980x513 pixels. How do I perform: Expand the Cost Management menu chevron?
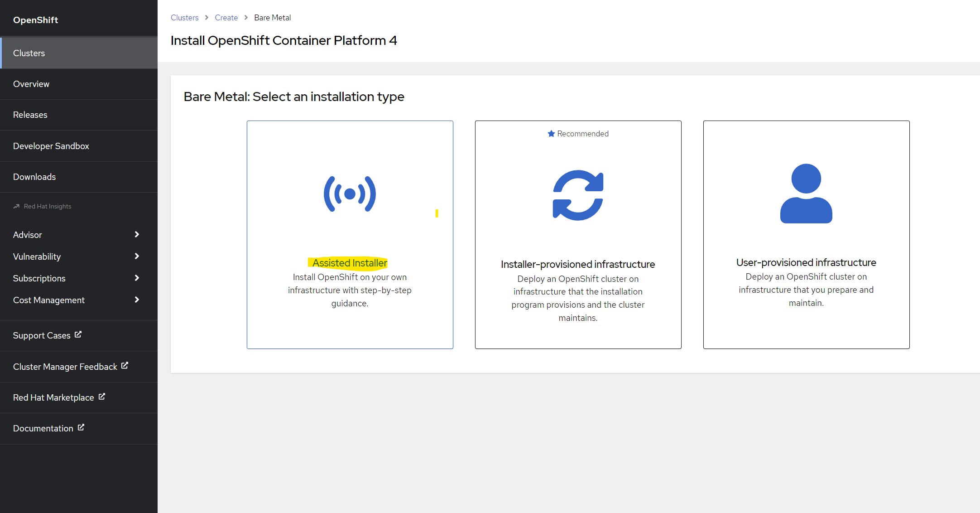tap(137, 300)
